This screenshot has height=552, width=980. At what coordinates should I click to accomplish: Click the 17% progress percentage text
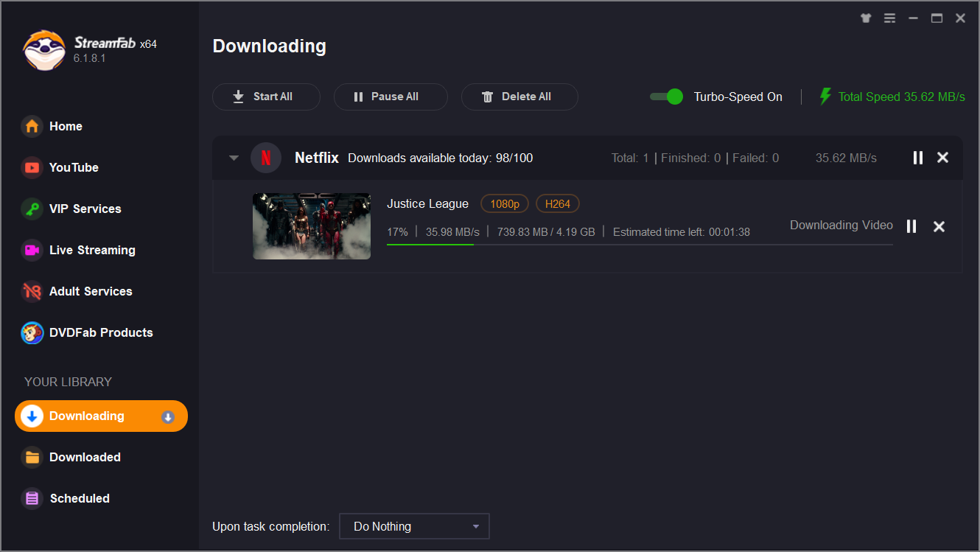coord(397,232)
